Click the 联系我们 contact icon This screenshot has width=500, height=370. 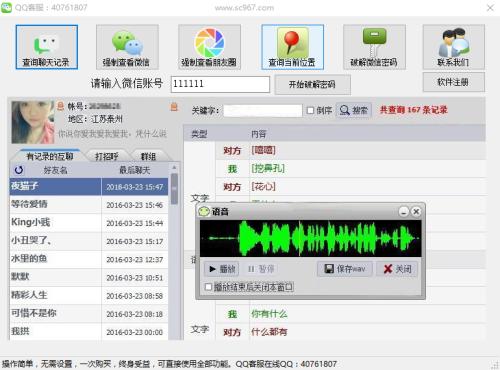coord(454,47)
